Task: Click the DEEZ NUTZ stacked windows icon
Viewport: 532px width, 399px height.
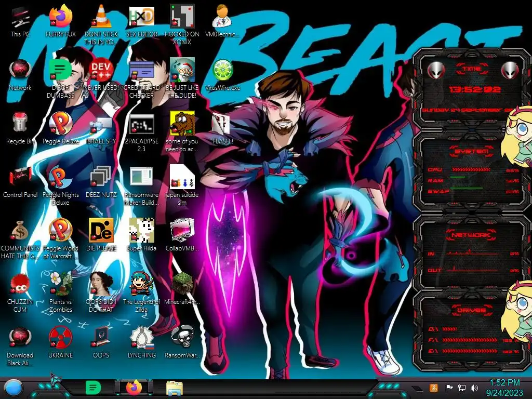Action: point(101,177)
